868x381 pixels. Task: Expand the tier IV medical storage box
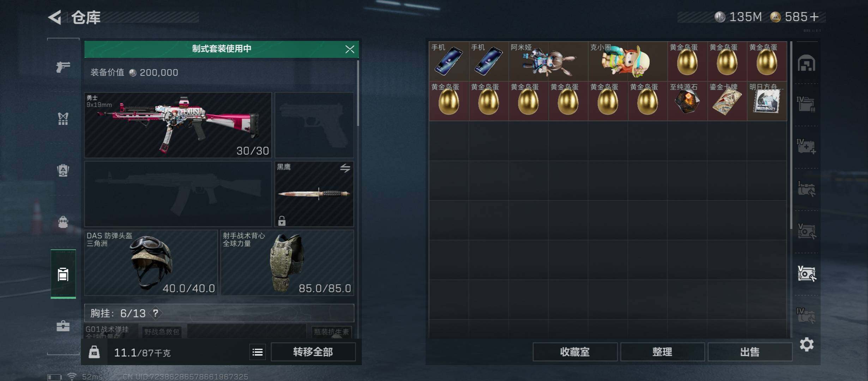pyautogui.click(x=806, y=146)
